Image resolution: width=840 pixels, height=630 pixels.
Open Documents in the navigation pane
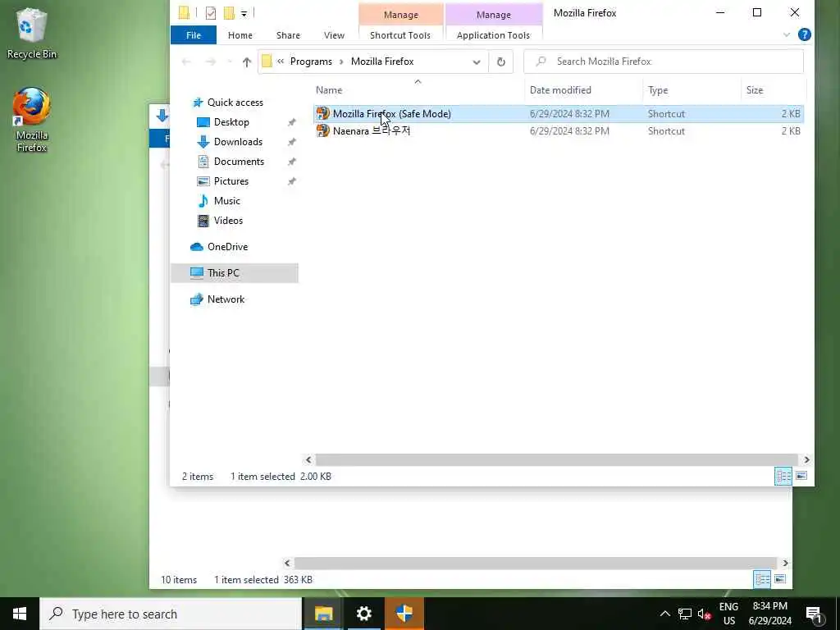coord(239,162)
